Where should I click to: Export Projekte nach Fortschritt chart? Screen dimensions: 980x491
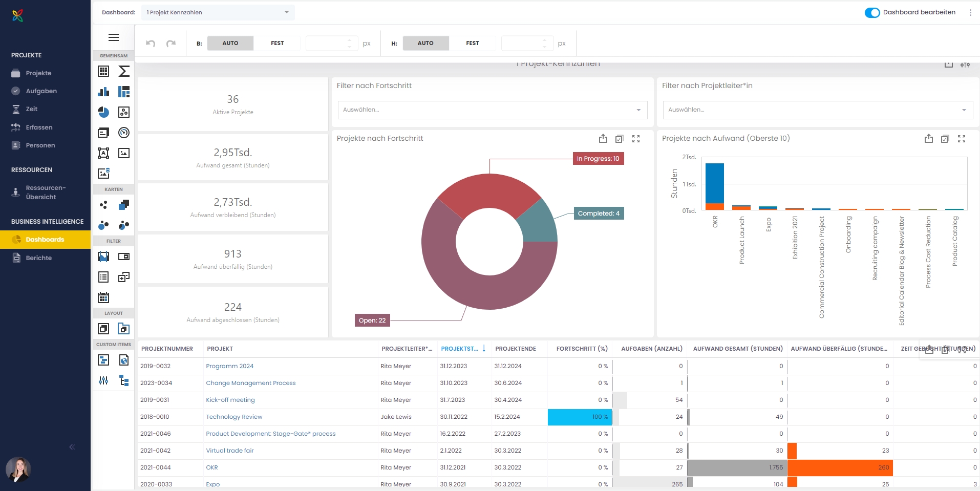tap(603, 139)
